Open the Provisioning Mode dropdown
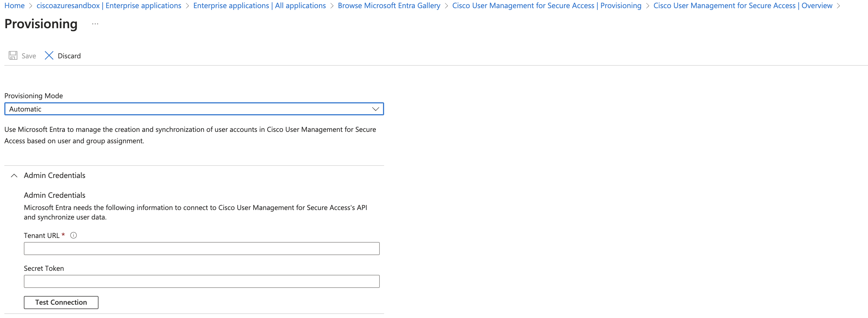Screen dimensions: 868x318 point(194,109)
